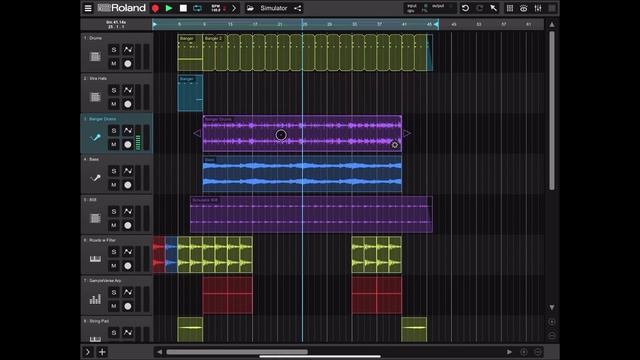Open track 5 drum grid instrument icon
The image size is (640, 360).
pyautogui.click(x=95, y=218)
